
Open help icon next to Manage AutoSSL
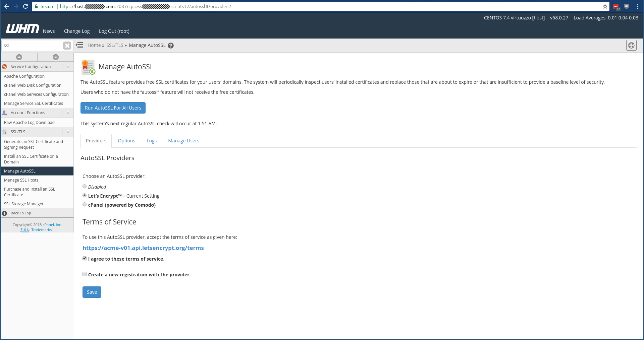[x=171, y=46]
